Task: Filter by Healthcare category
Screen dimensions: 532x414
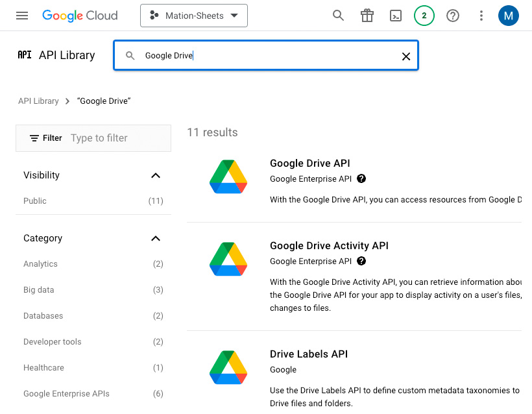Action: tap(93, 368)
